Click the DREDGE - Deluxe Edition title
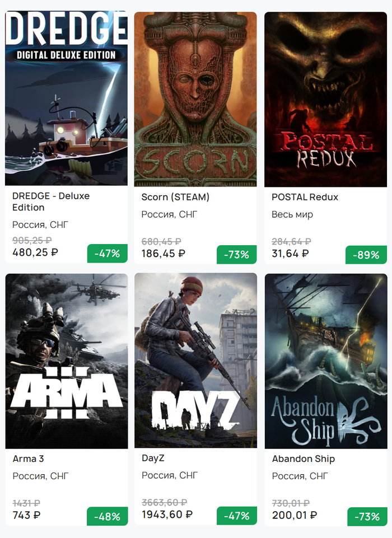The height and width of the screenshot is (538, 392). point(51,202)
